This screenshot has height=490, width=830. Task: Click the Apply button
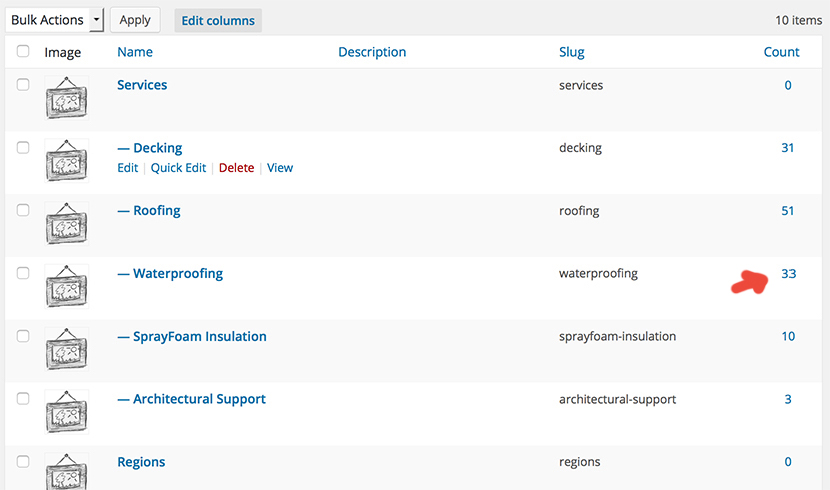pos(135,20)
